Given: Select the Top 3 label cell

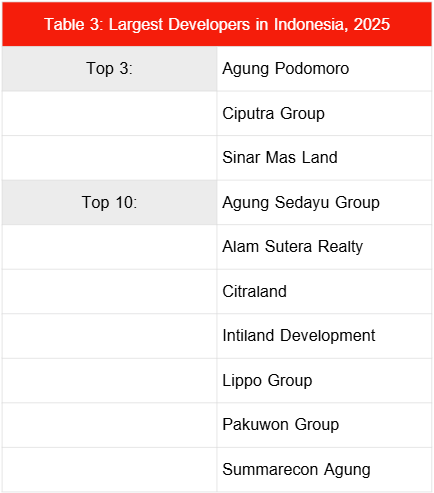Looking at the screenshot, I should point(110,69).
